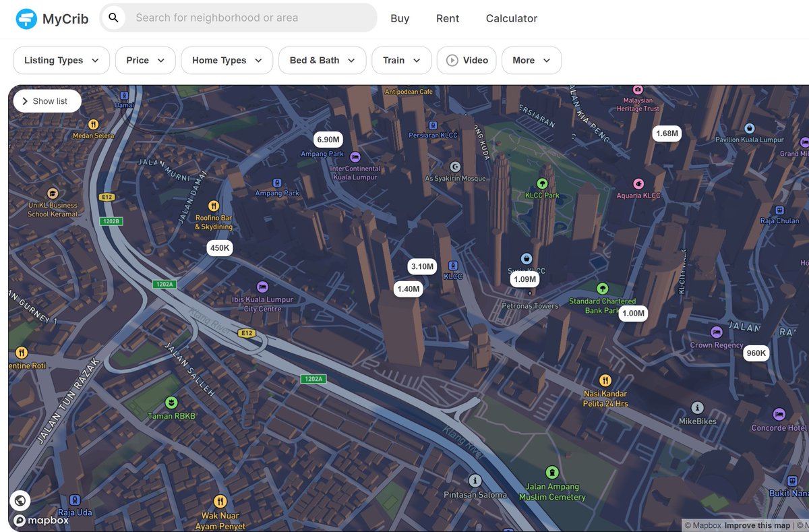
Task: Click the MikeBikes info icon
Action: 698,408
